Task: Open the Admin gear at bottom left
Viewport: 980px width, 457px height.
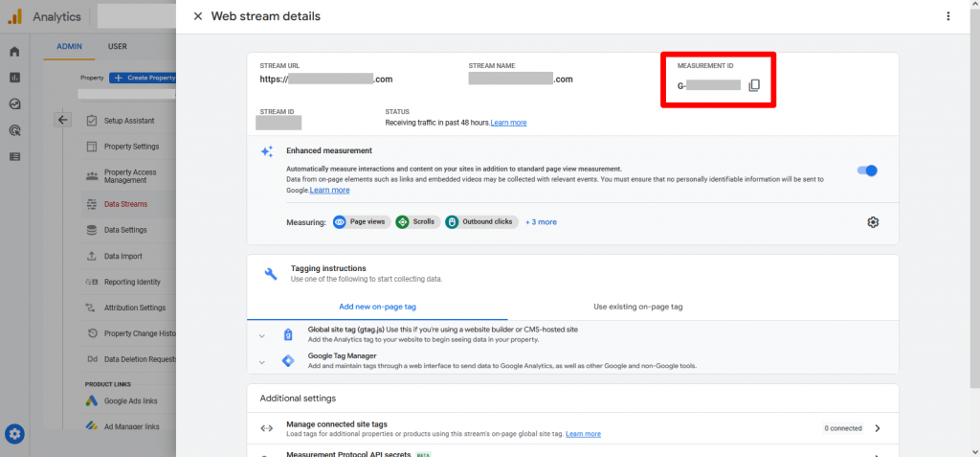Action: click(15, 433)
